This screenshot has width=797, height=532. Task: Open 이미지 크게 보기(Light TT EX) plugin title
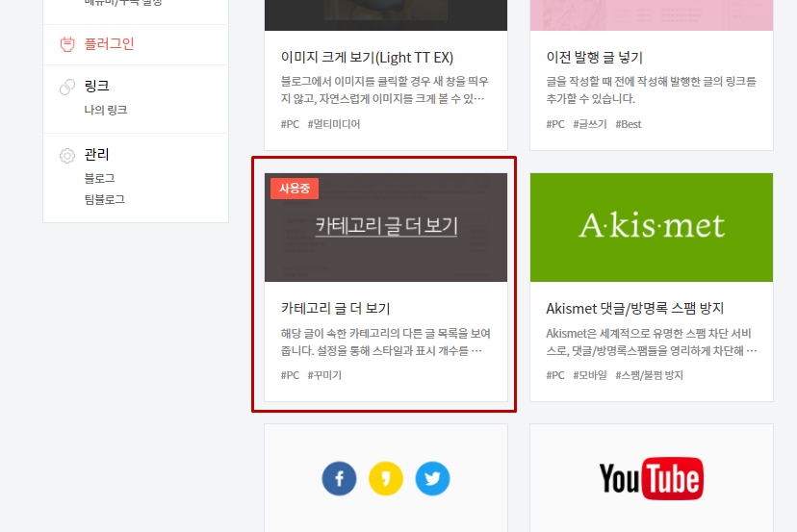click(x=367, y=58)
